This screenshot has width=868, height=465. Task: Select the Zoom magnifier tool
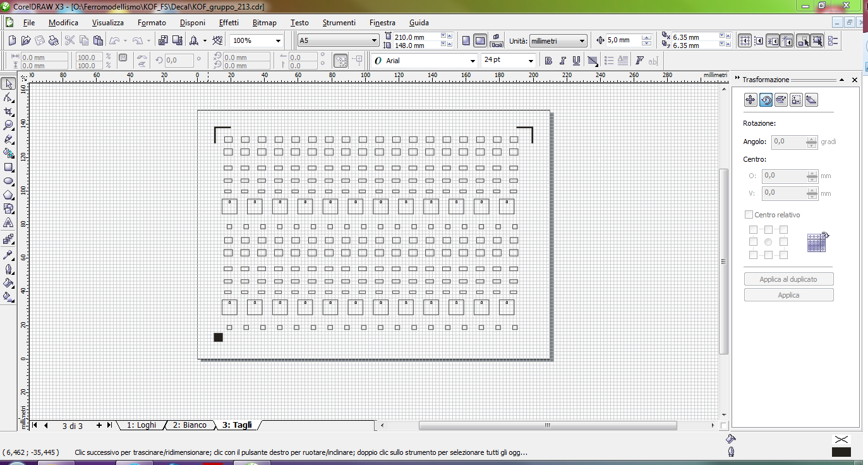coord(8,126)
